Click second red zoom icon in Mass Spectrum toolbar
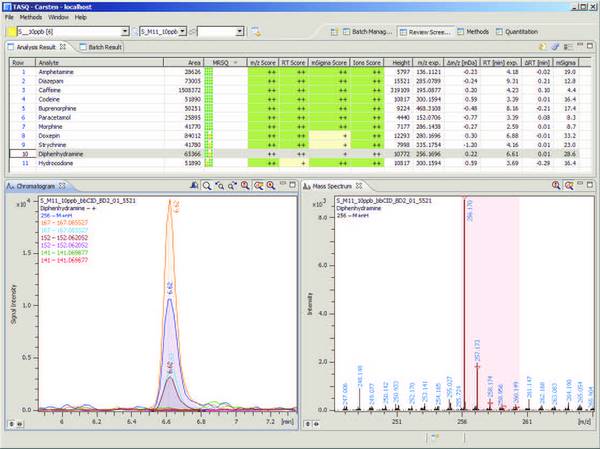 [x=569, y=186]
